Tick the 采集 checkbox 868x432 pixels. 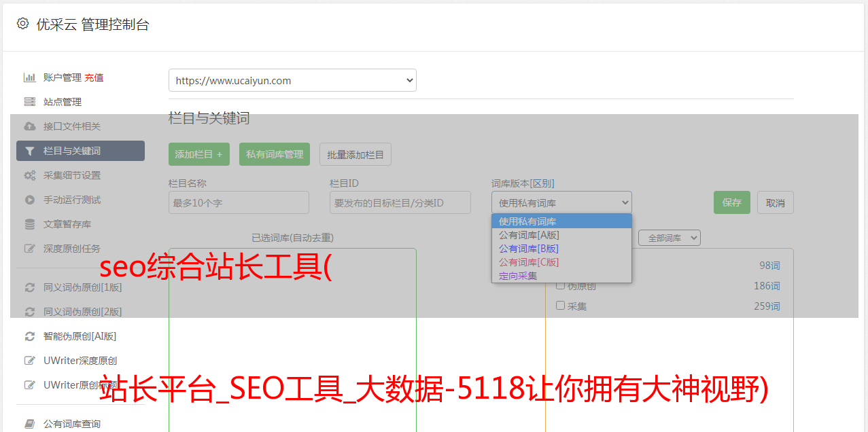[x=561, y=306]
